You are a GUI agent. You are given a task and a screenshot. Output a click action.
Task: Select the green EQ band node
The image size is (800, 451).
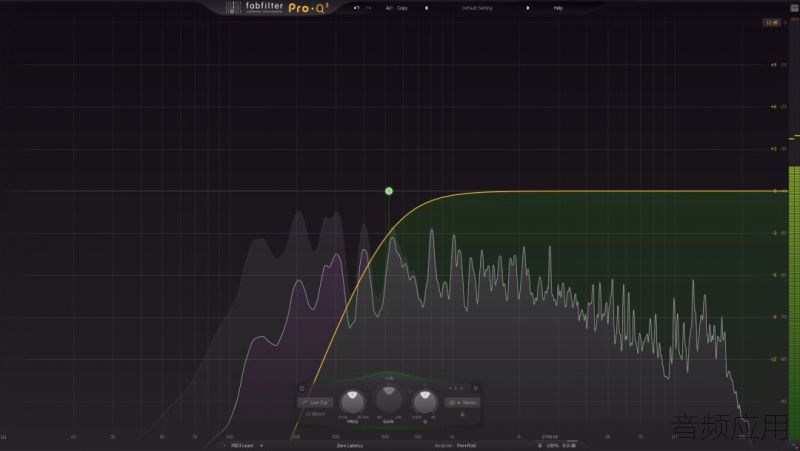tap(389, 191)
